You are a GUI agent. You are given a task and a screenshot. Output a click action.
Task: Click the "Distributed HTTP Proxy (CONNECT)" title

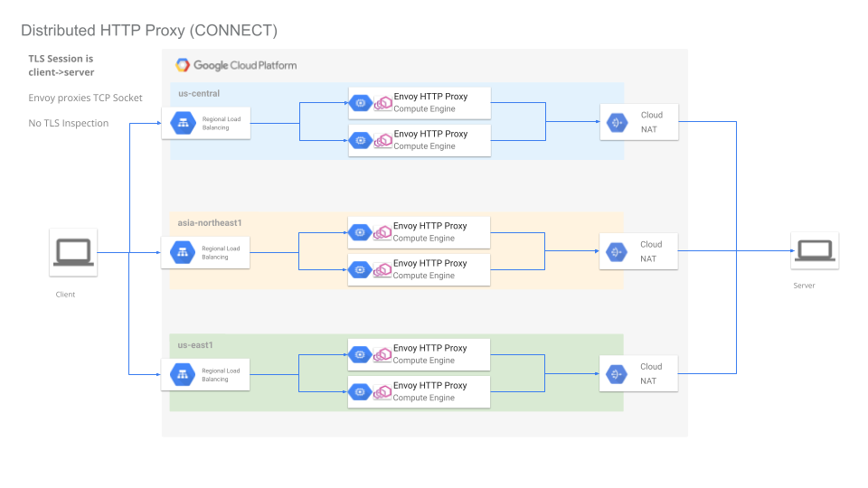point(149,31)
